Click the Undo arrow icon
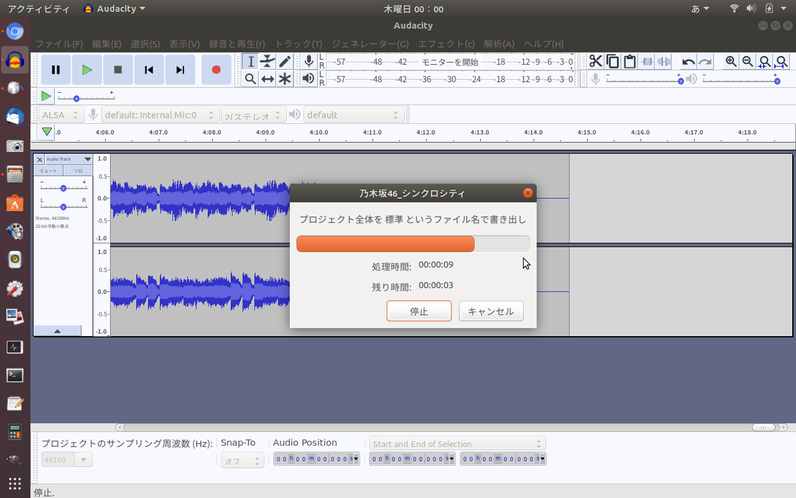 pyautogui.click(x=688, y=61)
